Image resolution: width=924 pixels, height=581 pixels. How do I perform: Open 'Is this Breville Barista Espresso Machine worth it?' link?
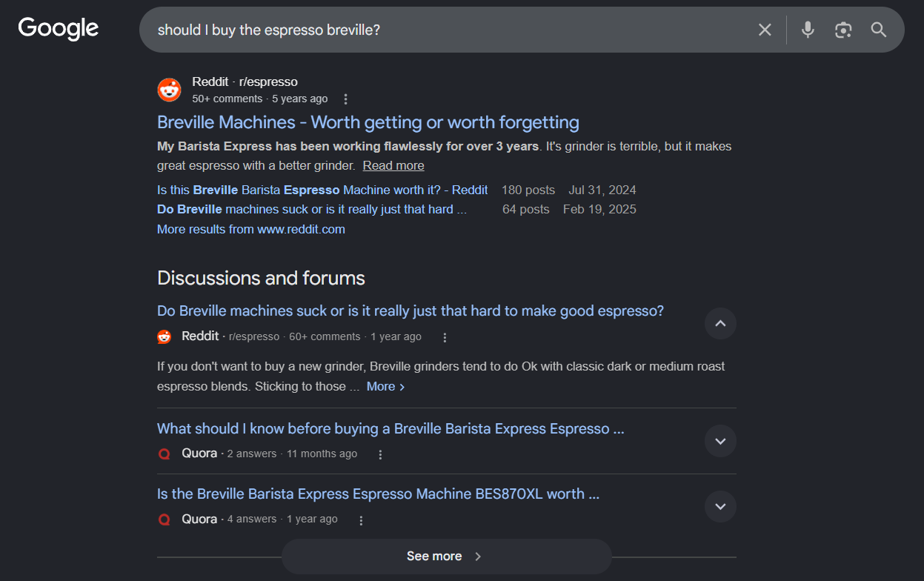[x=322, y=190]
